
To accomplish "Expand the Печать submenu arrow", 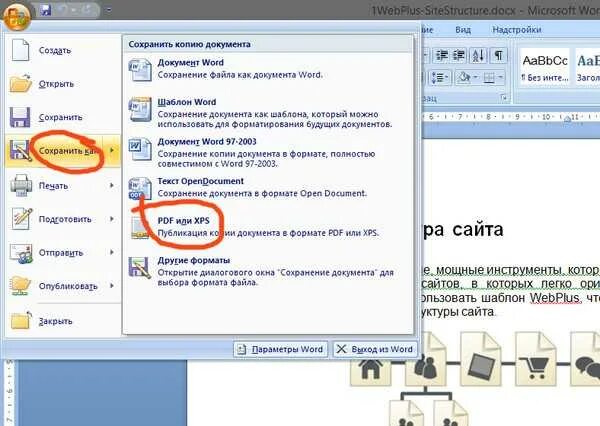I will pos(112,185).
